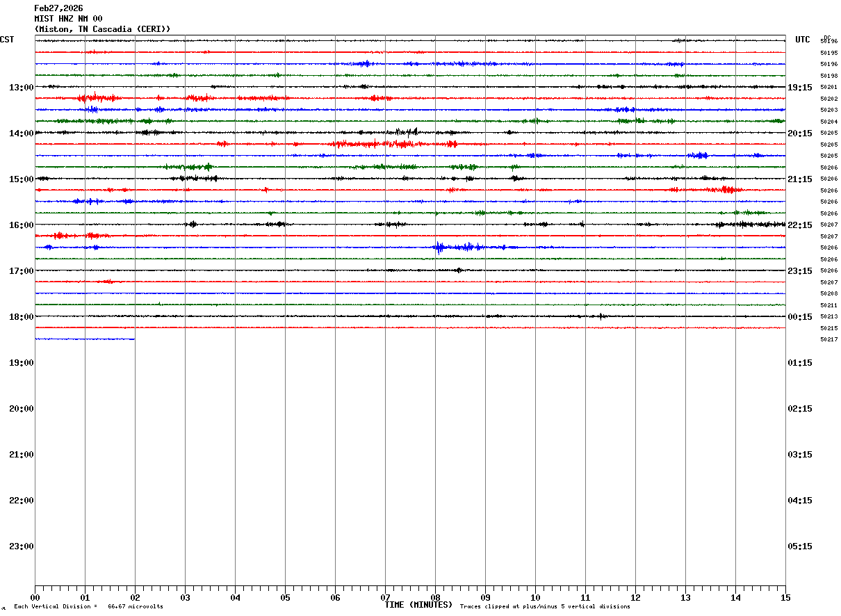Click the DC offset value 50198
The width and height of the screenshot is (841, 616).
828,76
